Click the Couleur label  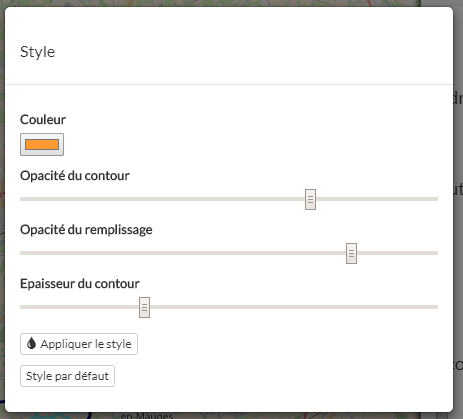click(x=43, y=119)
